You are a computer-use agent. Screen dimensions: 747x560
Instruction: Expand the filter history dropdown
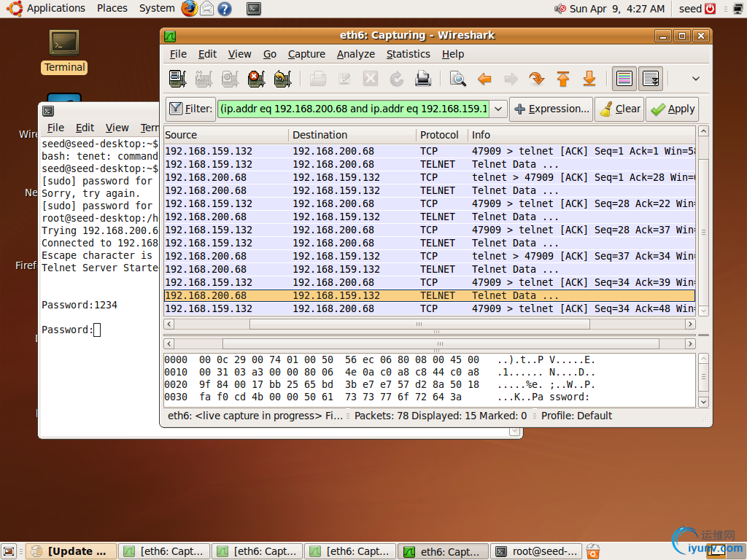pos(499,109)
